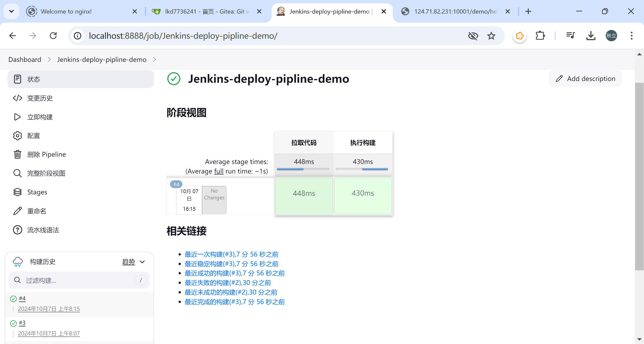Open 完整阶段视图 magnifier entry
This screenshot has height=344, width=644.
(x=17, y=173)
